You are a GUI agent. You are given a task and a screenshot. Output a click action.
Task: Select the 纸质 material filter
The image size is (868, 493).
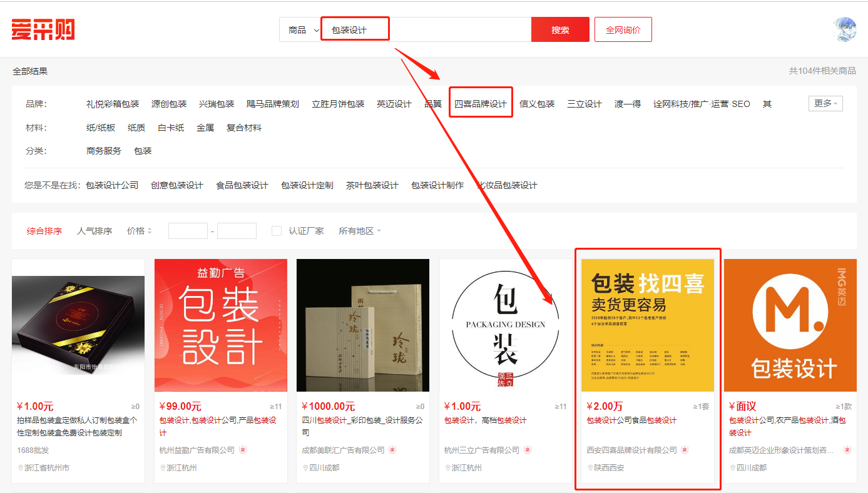136,128
